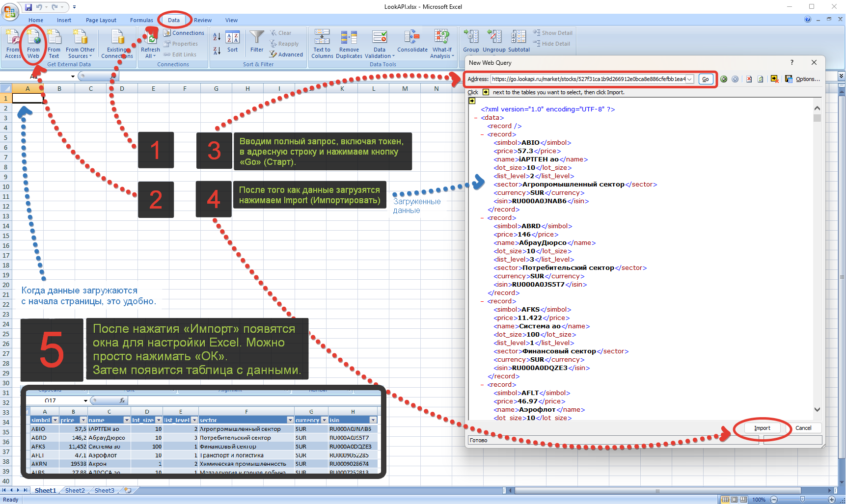Switch to Page Layout tab
The width and height of the screenshot is (846, 504).
(x=101, y=20)
